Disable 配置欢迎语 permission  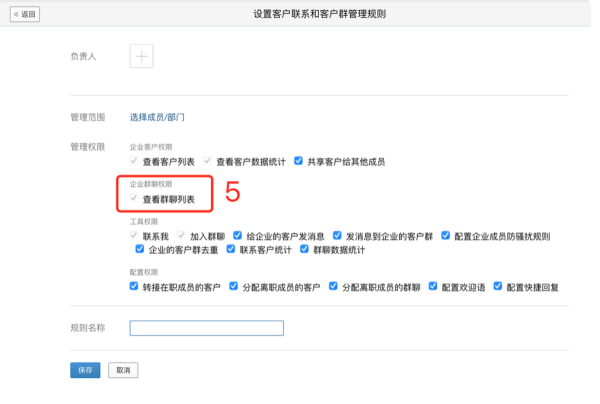(434, 286)
